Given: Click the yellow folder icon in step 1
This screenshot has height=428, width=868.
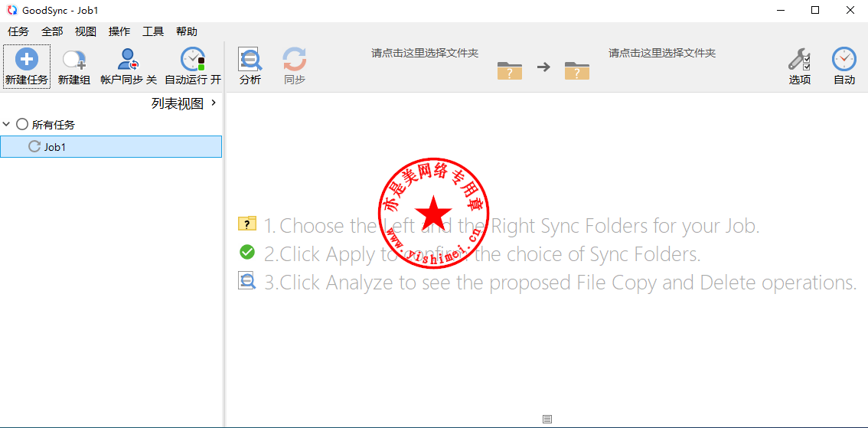Looking at the screenshot, I should click(x=247, y=223).
